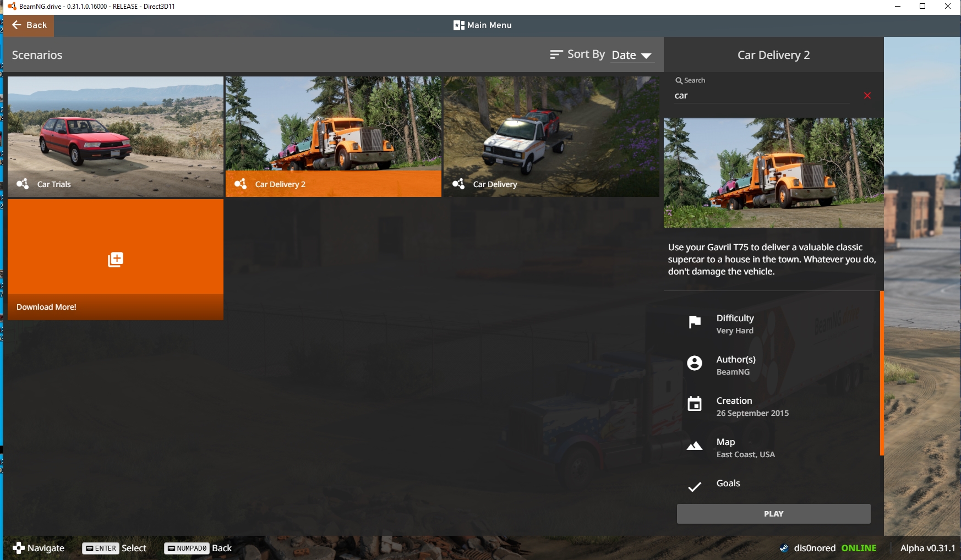Screen dimensions: 961x560
Task: Select the Car Trials scenario thumbnail
Action: (116, 136)
